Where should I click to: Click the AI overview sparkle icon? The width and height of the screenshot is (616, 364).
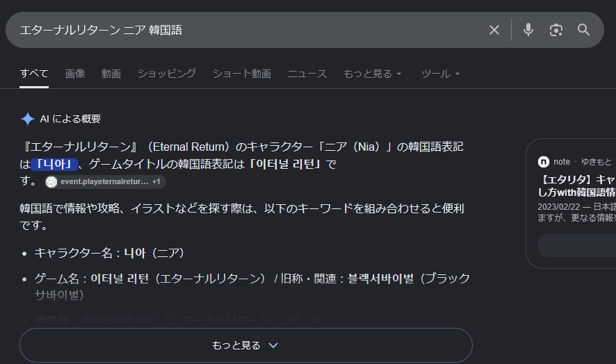tap(28, 119)
